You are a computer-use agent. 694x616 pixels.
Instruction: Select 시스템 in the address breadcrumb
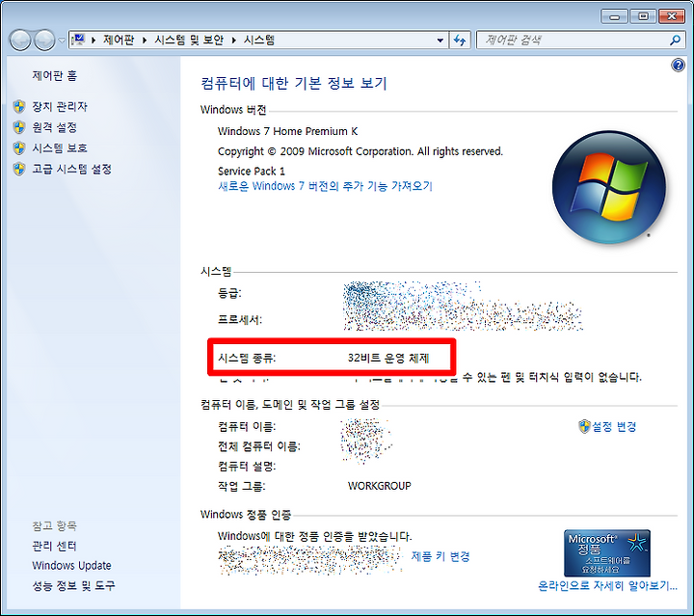(x=259, y=40)
